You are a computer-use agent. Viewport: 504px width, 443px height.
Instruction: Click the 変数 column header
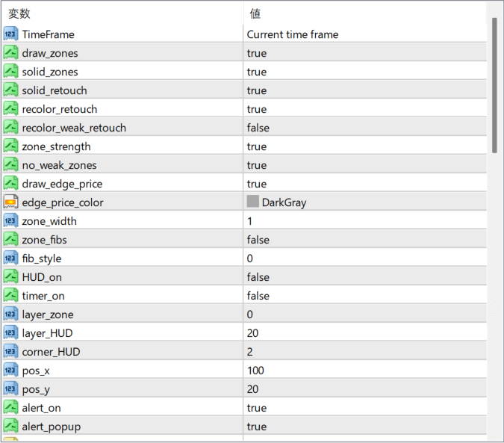[19, 13]
